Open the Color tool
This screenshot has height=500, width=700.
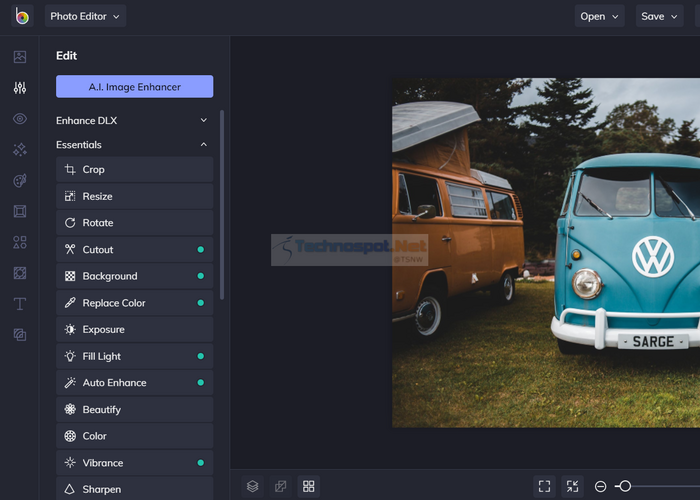click(x=134, y=436)
